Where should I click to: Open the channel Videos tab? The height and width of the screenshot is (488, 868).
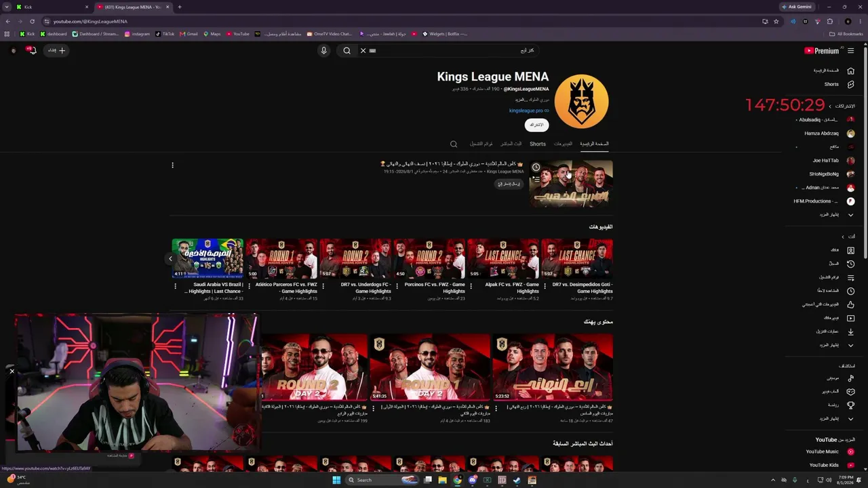[563, 144]
